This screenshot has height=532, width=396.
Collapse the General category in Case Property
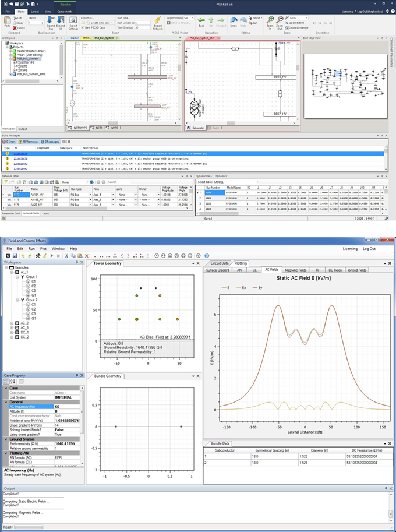pos(6,401)
